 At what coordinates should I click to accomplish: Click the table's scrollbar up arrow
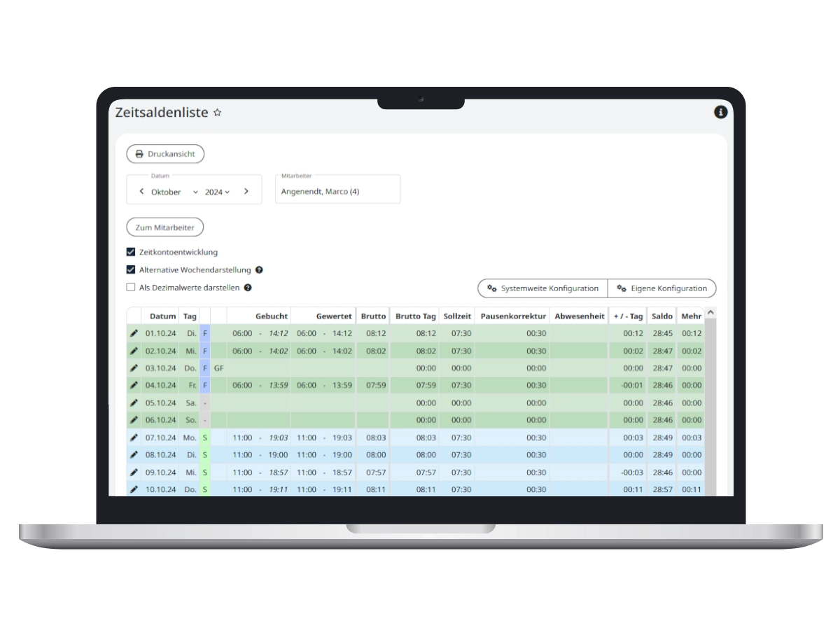(710, 312)
